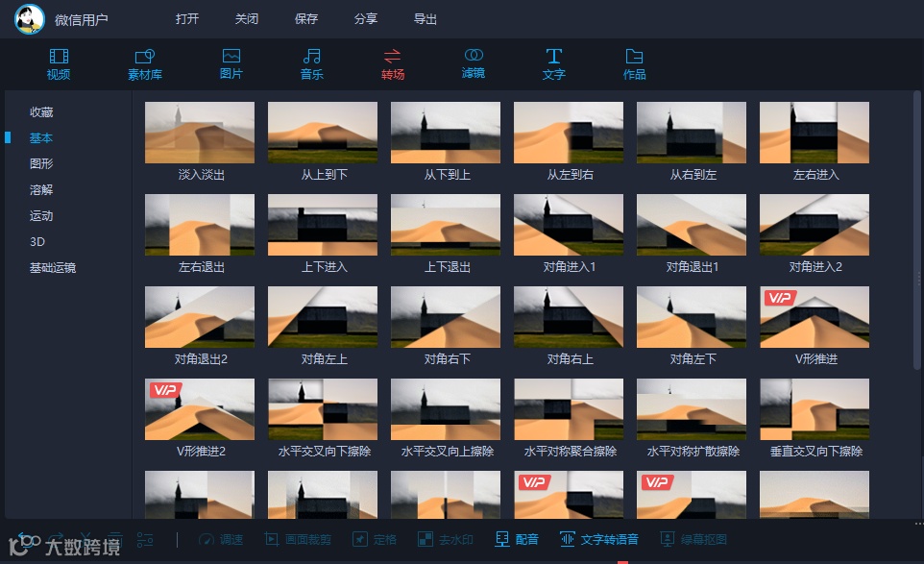Select the 收藏 favorites category
The image size is (924, 564).
[41, 112]
